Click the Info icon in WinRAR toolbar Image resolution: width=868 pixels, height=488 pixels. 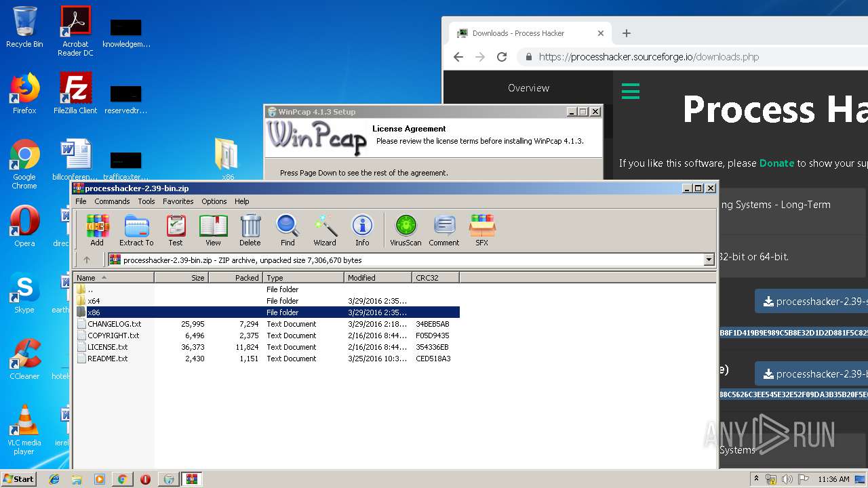[362, 230]
